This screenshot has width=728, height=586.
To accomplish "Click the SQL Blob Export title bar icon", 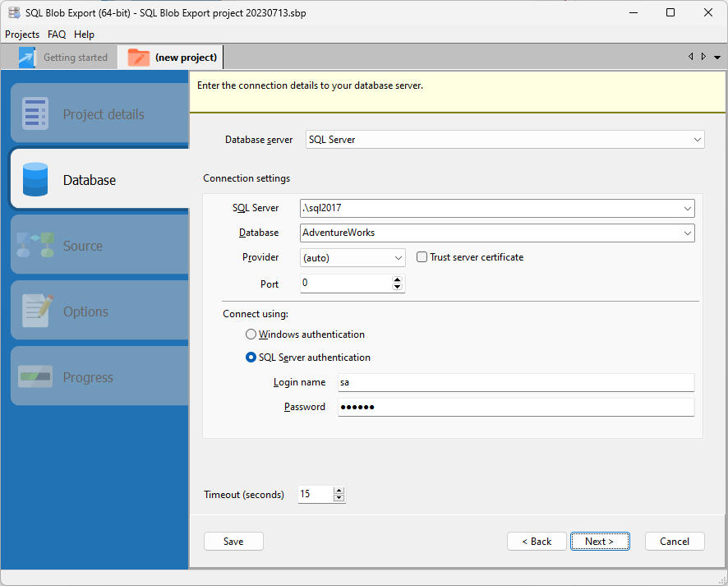I will [x=13, y=12].
